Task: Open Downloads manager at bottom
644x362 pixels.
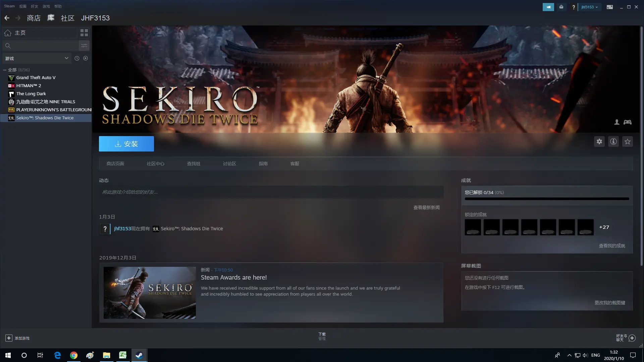Action: 322,337
